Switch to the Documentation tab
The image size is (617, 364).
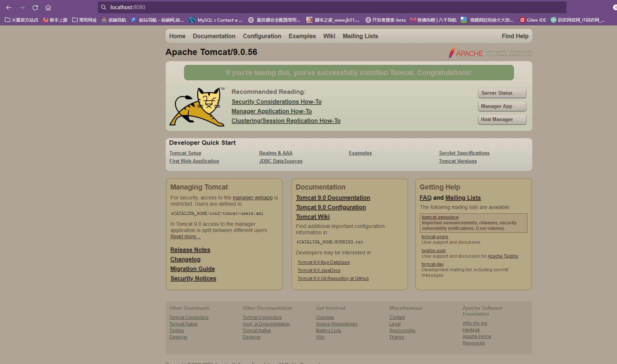pyautogui.click(x=214, y=36)
